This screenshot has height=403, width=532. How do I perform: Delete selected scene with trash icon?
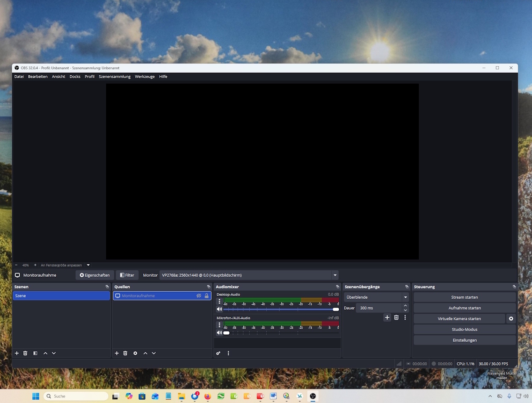coord(25,353)
